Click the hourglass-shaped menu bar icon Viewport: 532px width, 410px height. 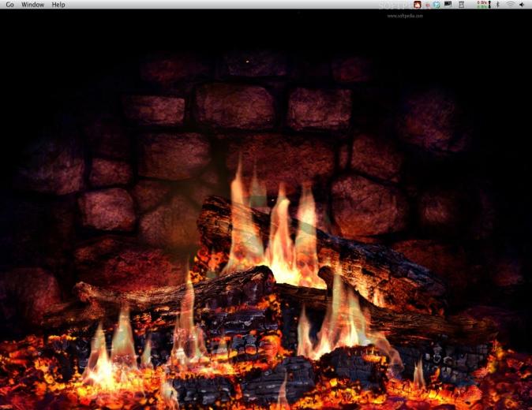click(462, 5)
